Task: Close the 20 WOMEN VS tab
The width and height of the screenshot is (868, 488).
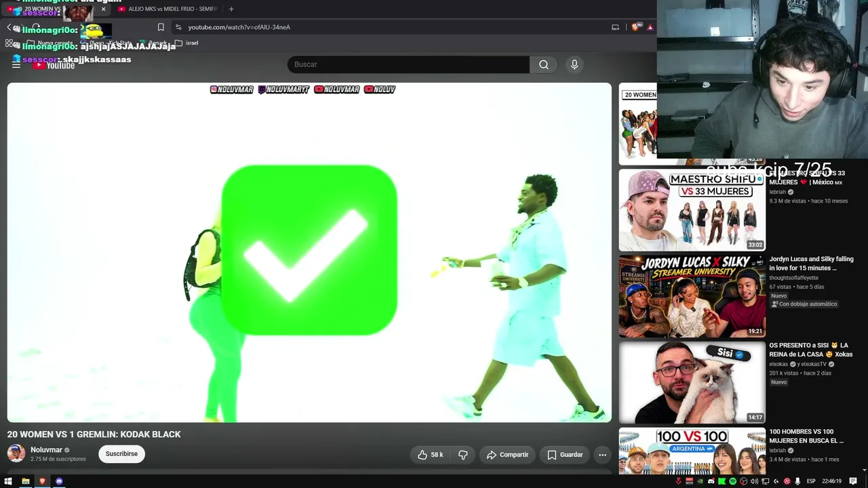Action: tap(103, 9)
